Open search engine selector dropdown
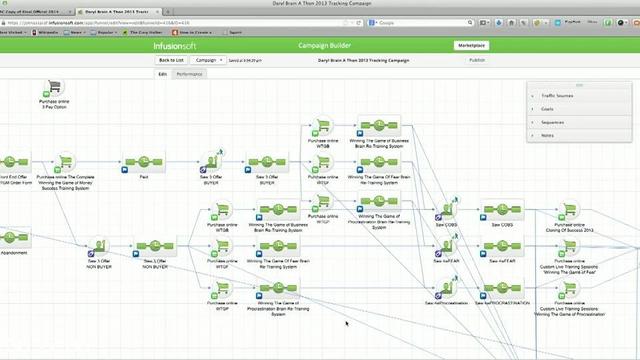Viewport: 640px width, 360px height. pos(373,23)
